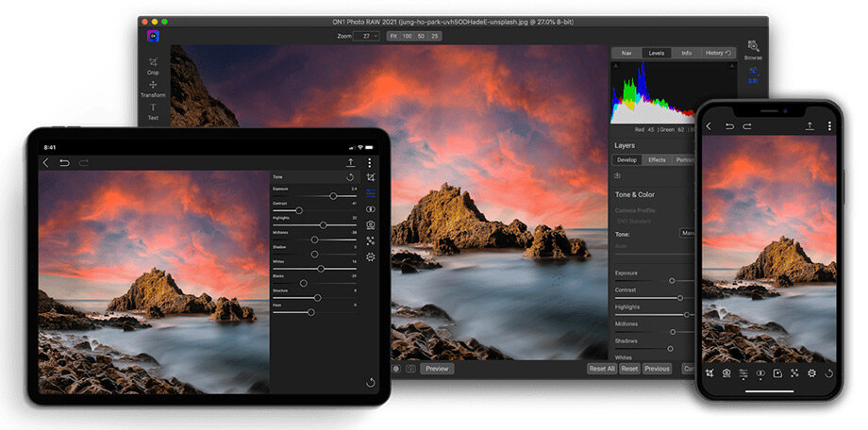Click the small camera icon under Develop tab

point(618,175)
